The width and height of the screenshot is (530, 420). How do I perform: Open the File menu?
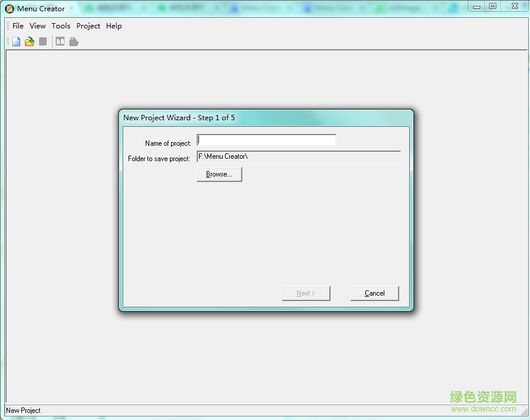pyautogui.click(x=18, y=26)
